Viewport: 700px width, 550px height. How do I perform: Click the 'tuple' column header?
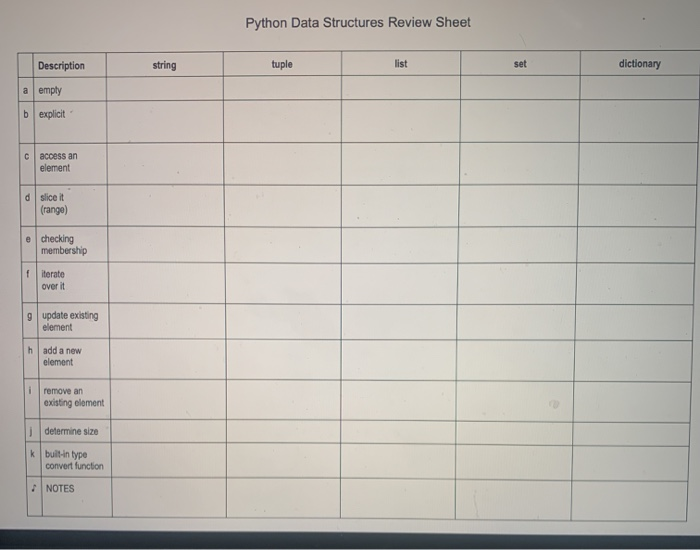282,64
